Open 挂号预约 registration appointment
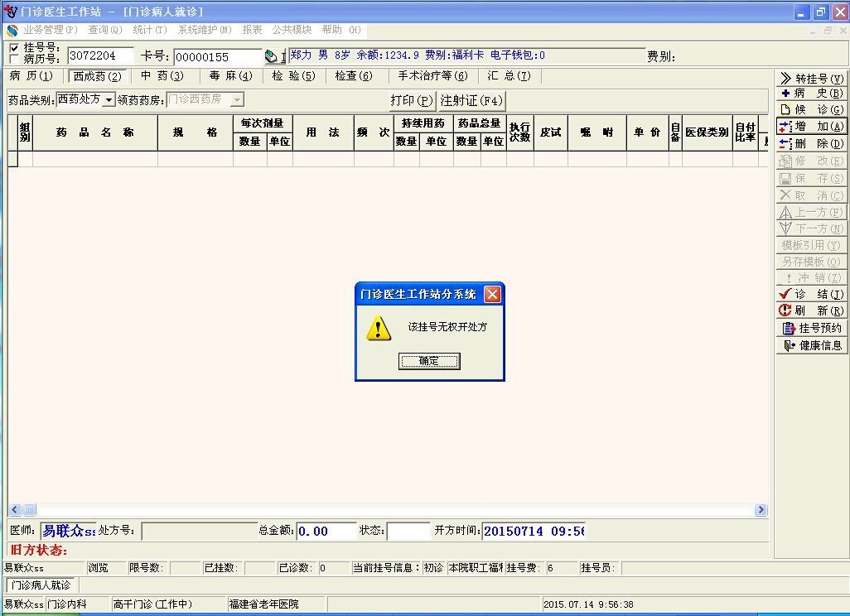The image size is (850, 616). pos(812,329)
